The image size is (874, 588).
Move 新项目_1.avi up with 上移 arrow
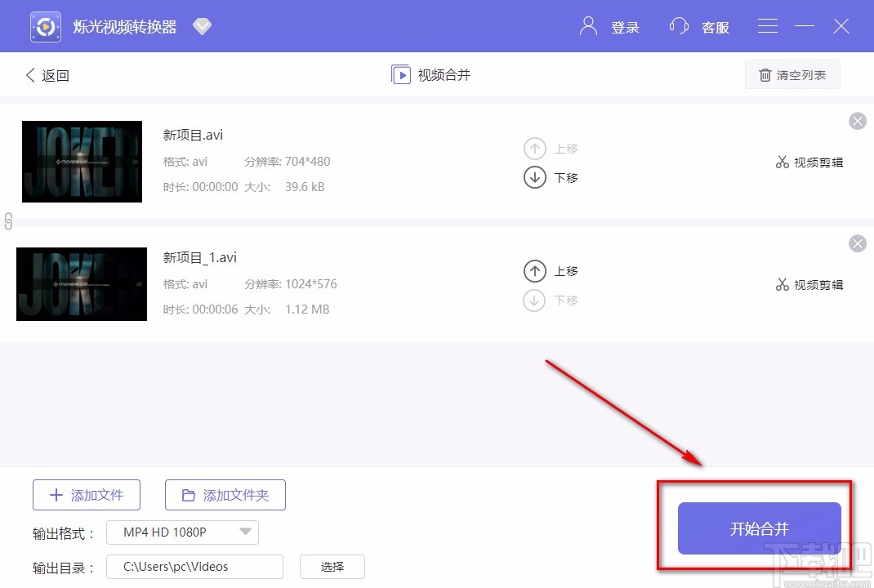pos(534,270)
